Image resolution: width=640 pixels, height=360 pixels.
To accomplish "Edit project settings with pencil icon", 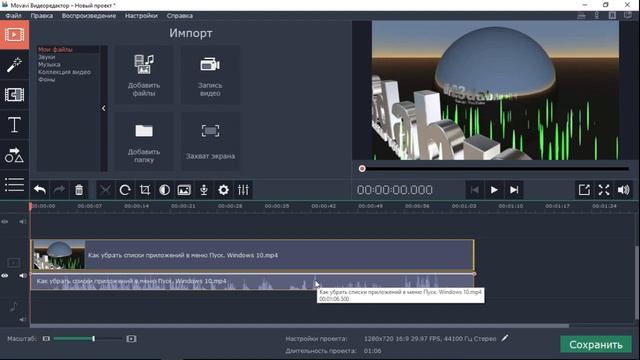I will click(505, 338).
